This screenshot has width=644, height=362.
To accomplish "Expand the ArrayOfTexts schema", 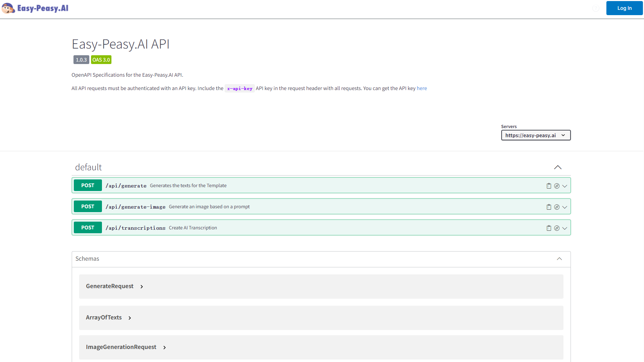I will coord(130,318).
